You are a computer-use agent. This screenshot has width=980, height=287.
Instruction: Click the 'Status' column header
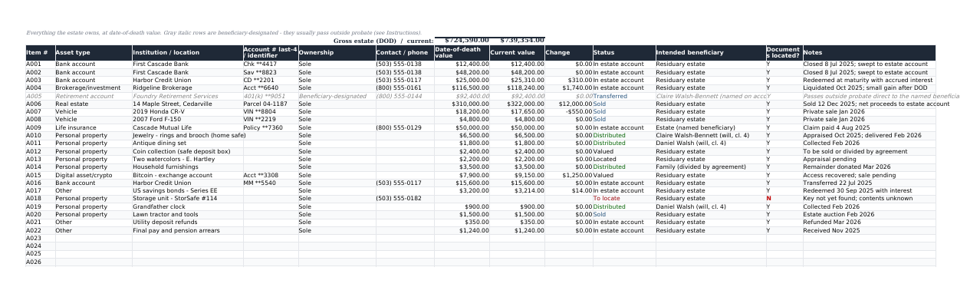pyautogui.click(x=624, y=52)
